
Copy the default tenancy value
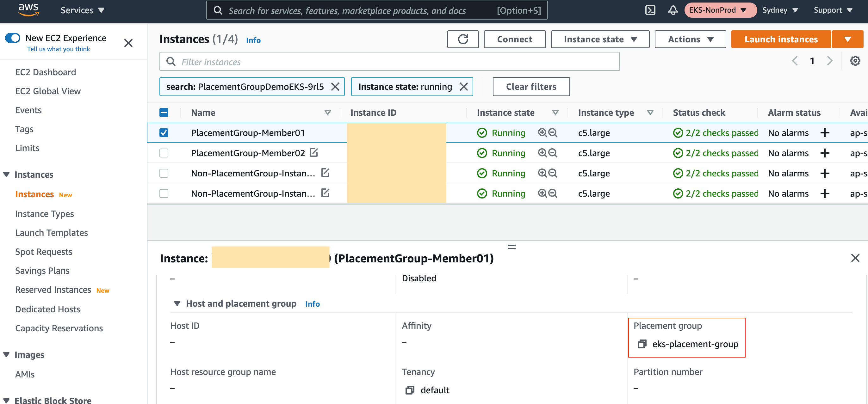tap(410, 390)
